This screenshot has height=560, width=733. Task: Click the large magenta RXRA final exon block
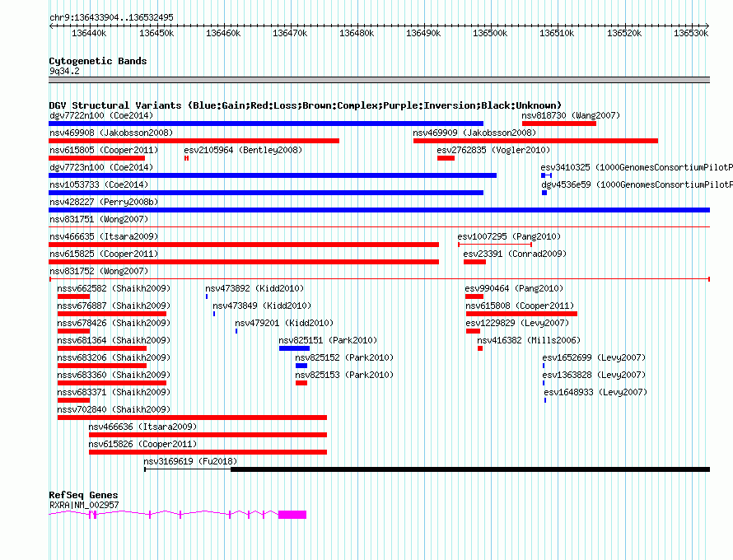pos(292,515)
